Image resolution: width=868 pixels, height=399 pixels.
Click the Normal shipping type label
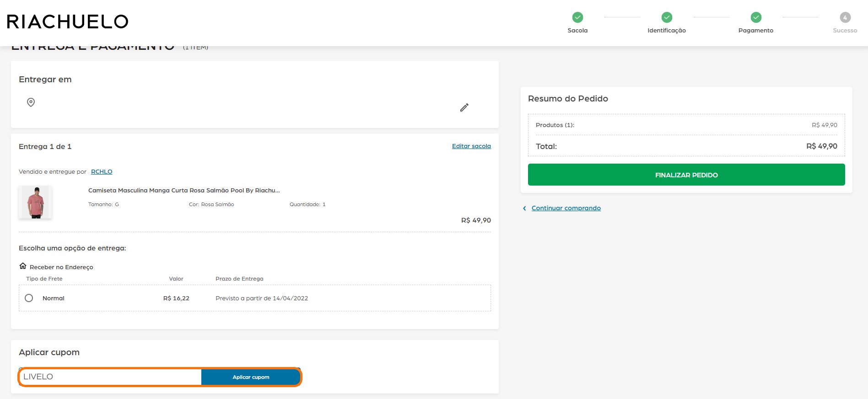(54, 298)
